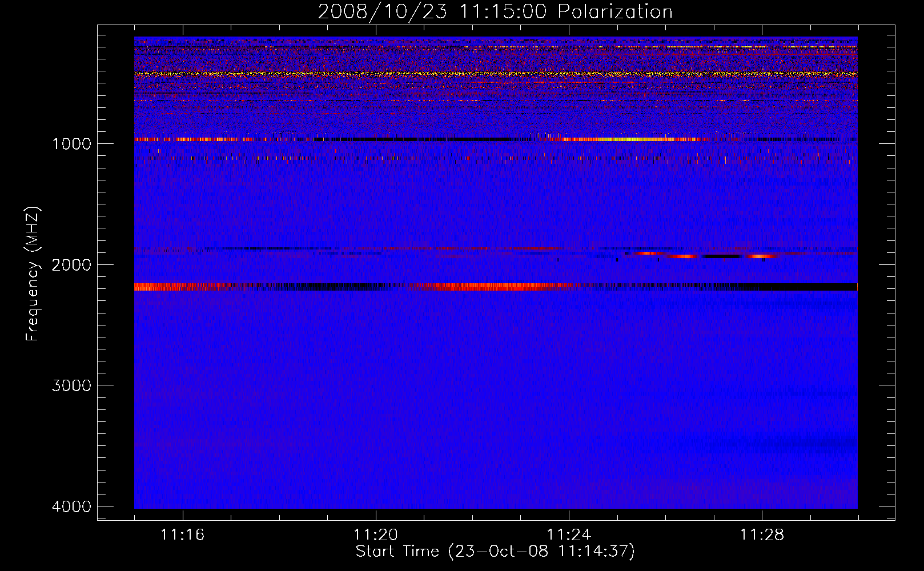Click the "1000" frequency tick label
The image size is (924, 571).
tap(71, 143)
